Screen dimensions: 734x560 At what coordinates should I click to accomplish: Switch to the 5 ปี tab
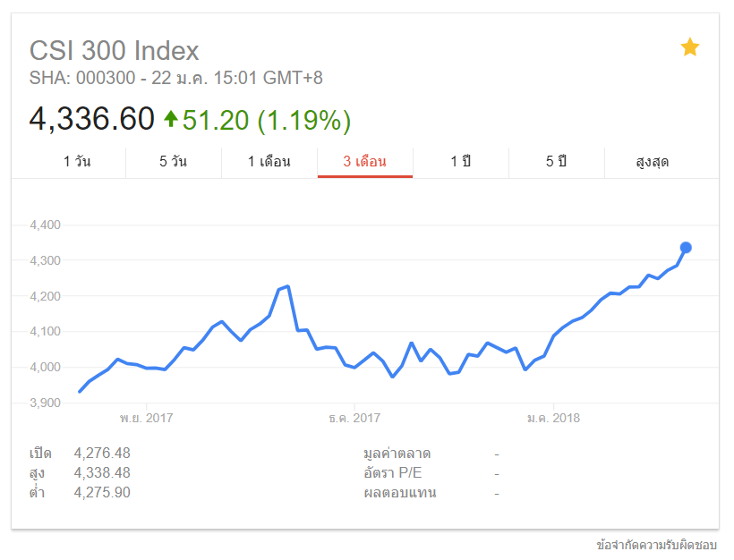click(556, 162)
